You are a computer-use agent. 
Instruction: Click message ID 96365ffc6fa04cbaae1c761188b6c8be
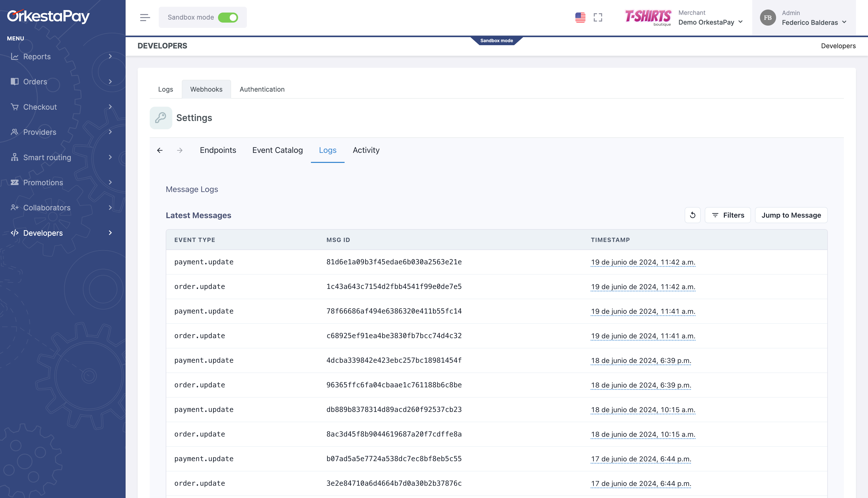pyautogui.click(x=394, y=385)
